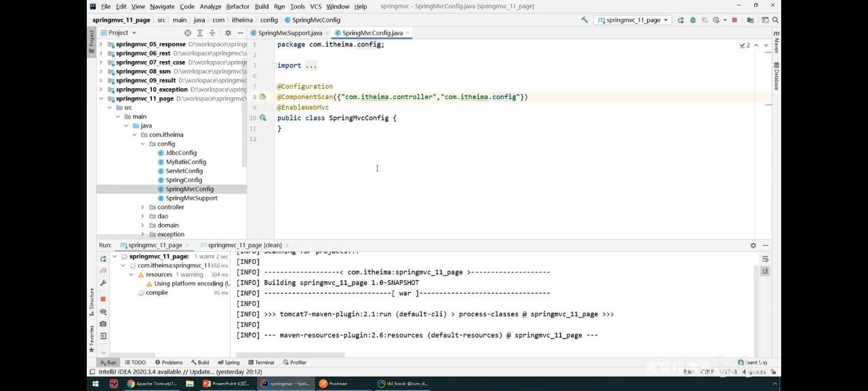Open Maven side tool window
This screenshot has width=868, height=391.
pos(776,42)
